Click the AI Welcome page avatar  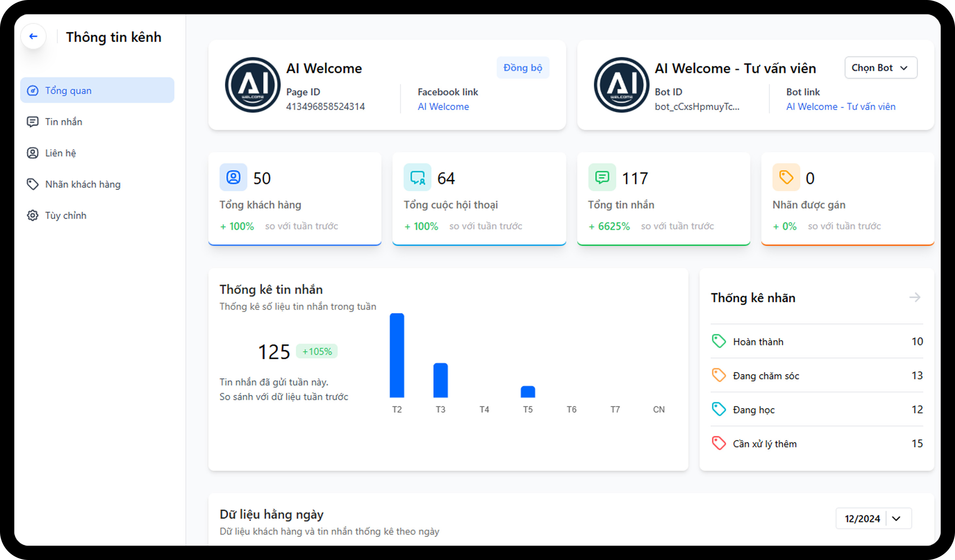(x=252, y=85)
